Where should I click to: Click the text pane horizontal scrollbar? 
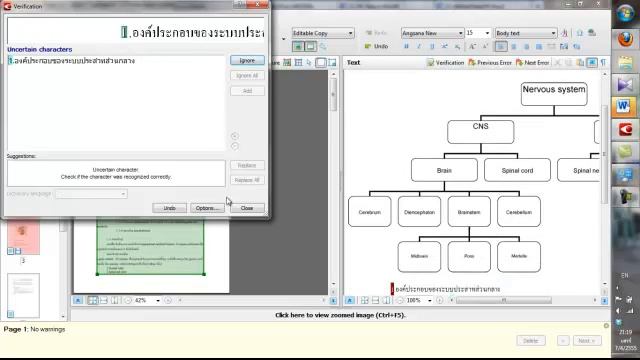[504, 300]
